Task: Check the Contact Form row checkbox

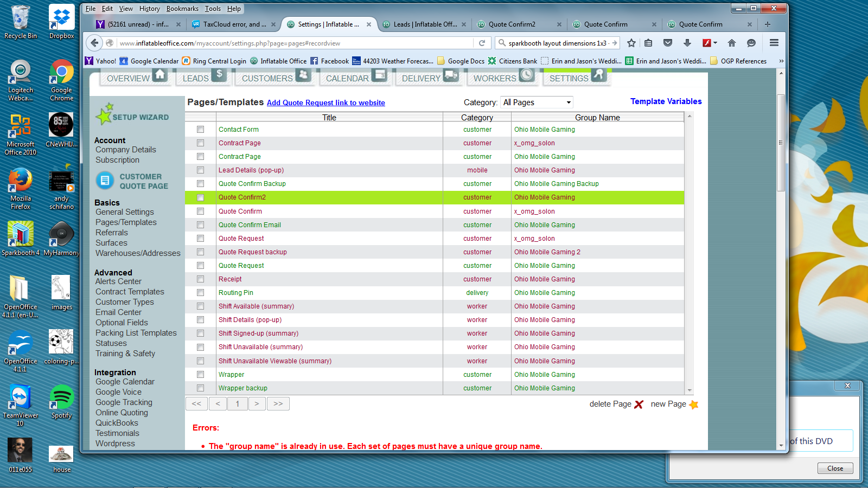Action: click(201, 130)
